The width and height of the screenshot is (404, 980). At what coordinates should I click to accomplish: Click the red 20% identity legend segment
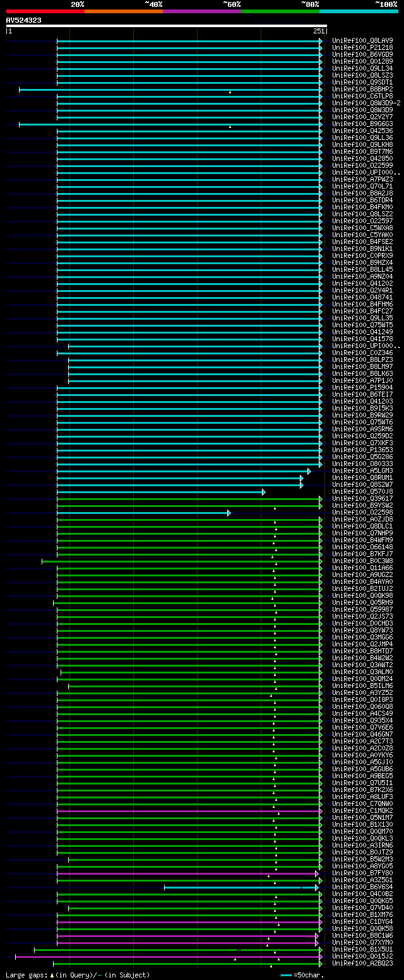click(x=45, y=11)
